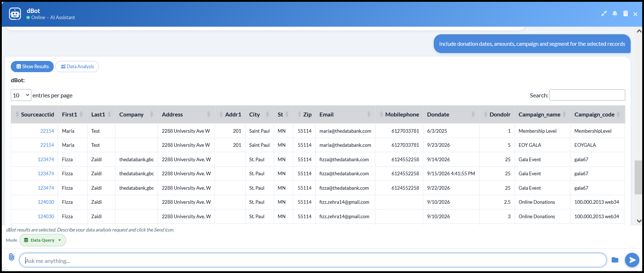Open account 22154 link dated 6/3/2025

pos(47,131)
